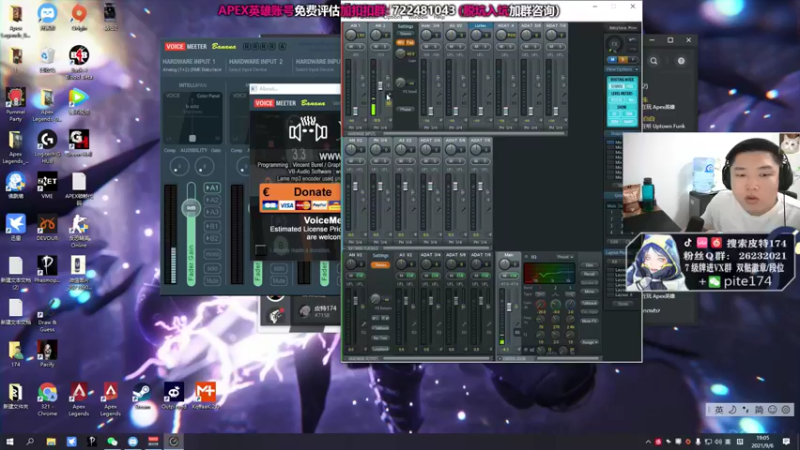This screenshot has height=450, width=800.
Task: Open Phasmophobia desktop icon
Action: [x=47, y=269]
